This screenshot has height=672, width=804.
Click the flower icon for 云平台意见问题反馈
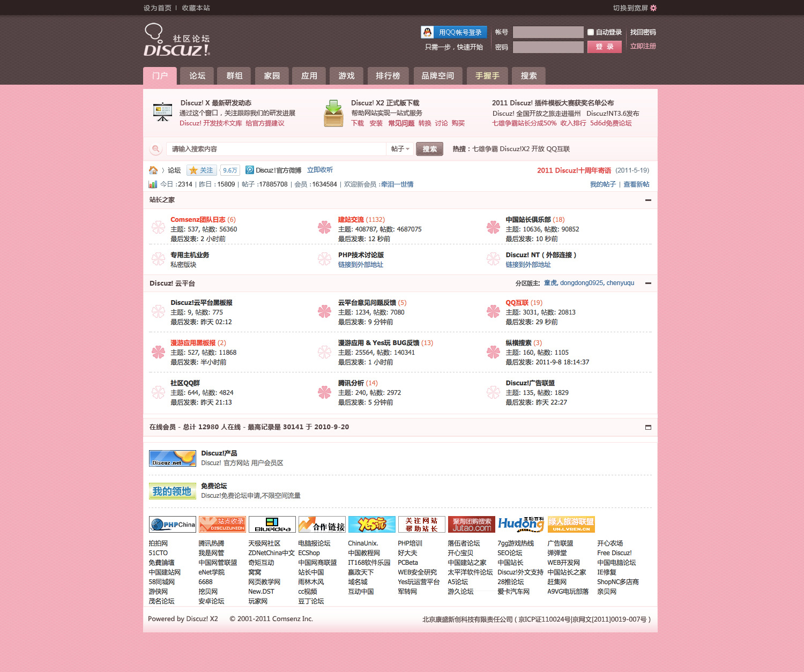click(324, 311)
